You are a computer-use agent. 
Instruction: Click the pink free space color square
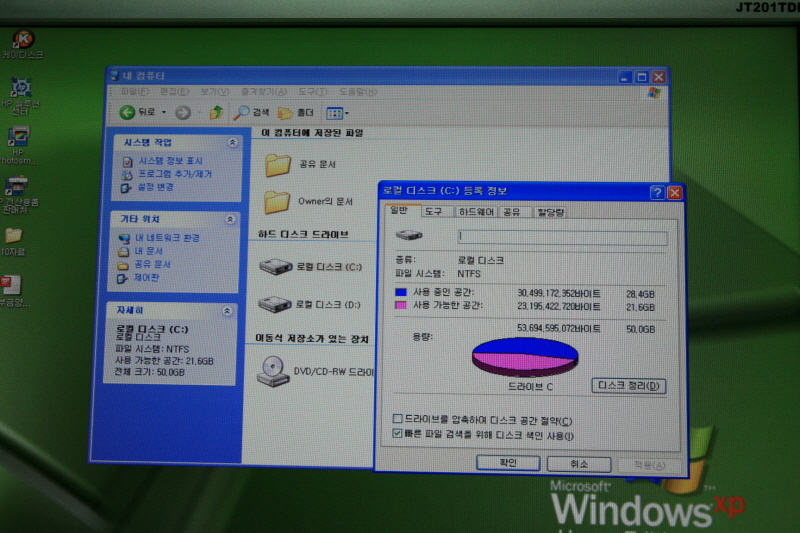(401, 305)
